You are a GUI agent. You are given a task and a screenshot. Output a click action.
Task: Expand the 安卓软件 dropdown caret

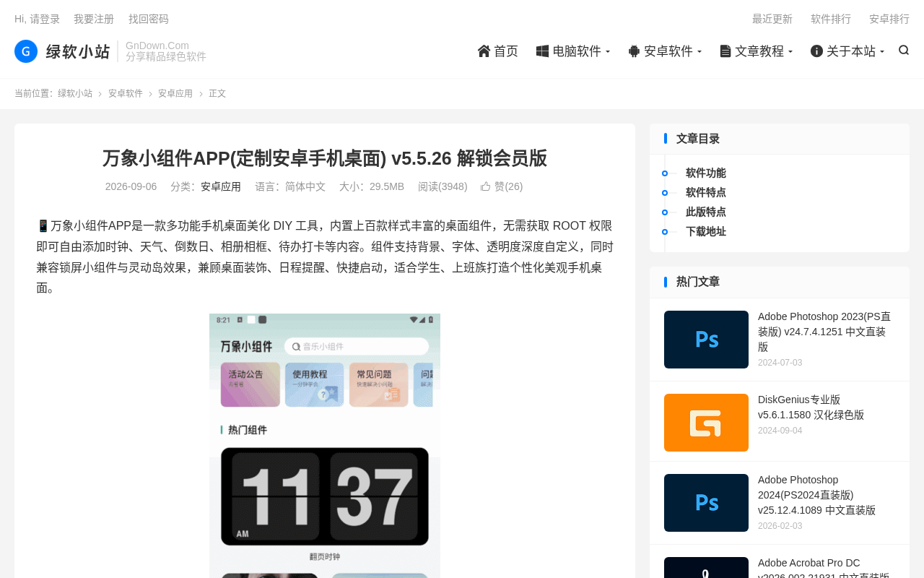point(699,51)
